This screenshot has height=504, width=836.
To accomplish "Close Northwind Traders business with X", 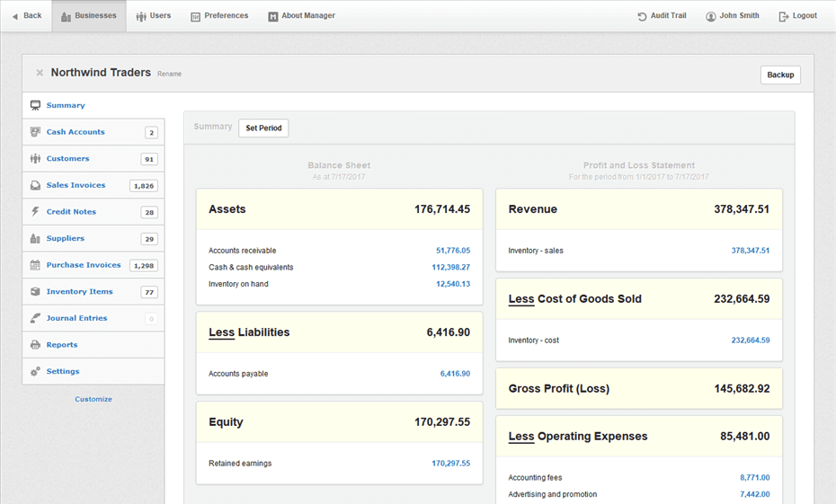I will [x=40, y=73].
